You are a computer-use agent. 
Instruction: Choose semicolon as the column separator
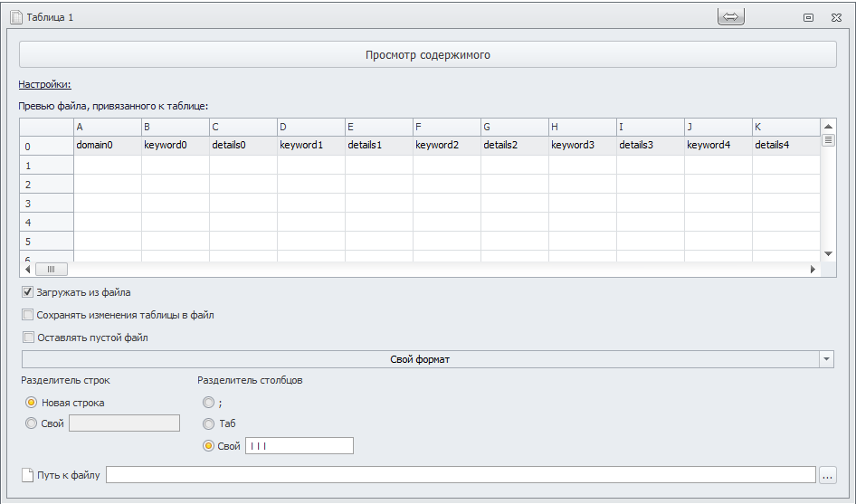point(208,403)
